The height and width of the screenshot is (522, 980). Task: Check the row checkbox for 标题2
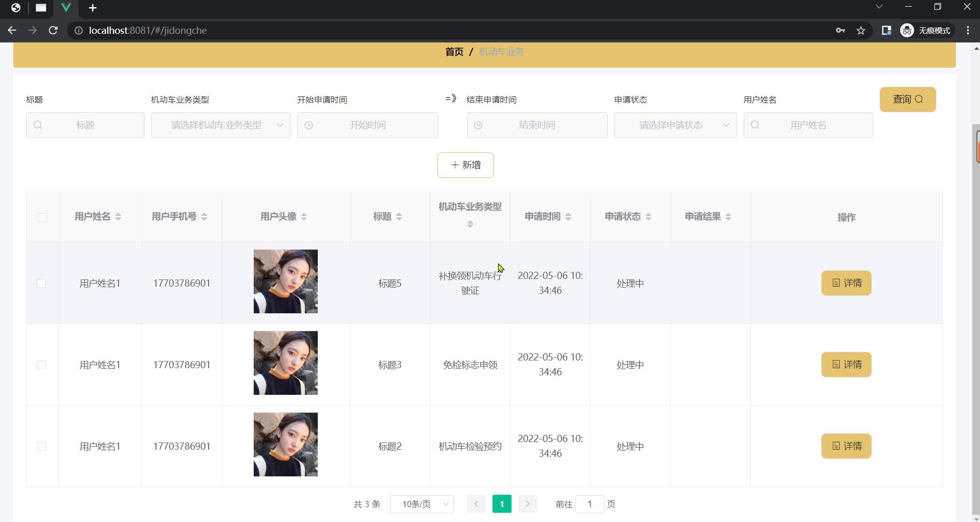click(42, 447)
